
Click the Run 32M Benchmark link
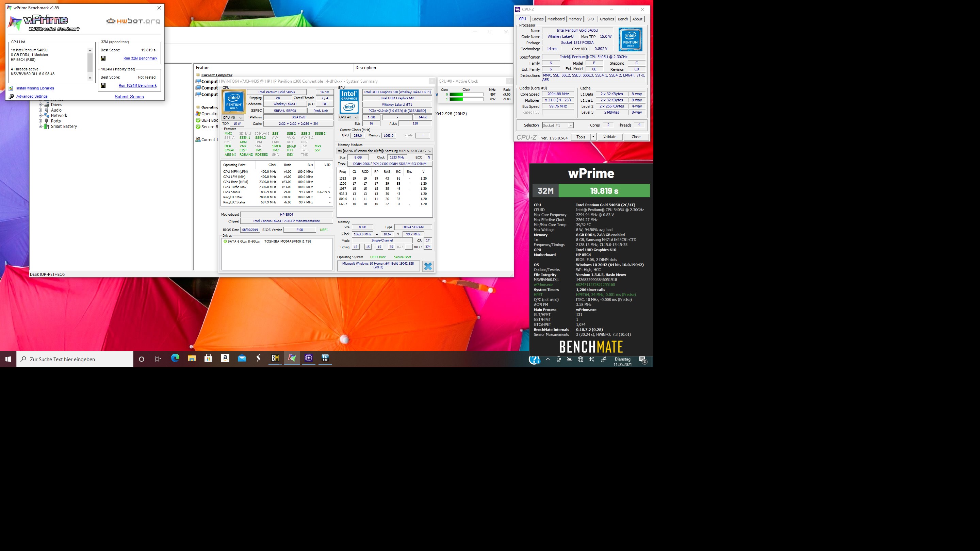pos(141,58)
